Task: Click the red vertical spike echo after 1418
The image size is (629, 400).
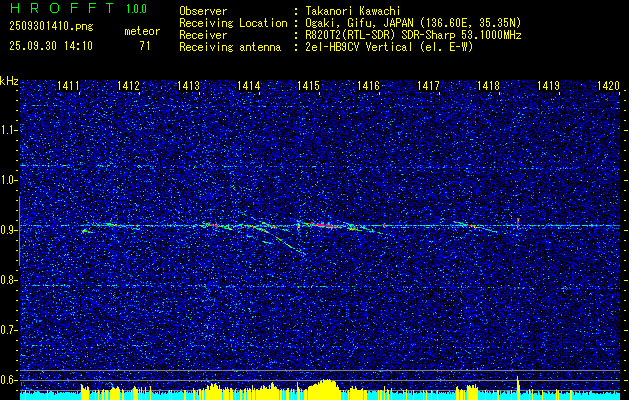Action: (x=518, y=222)
